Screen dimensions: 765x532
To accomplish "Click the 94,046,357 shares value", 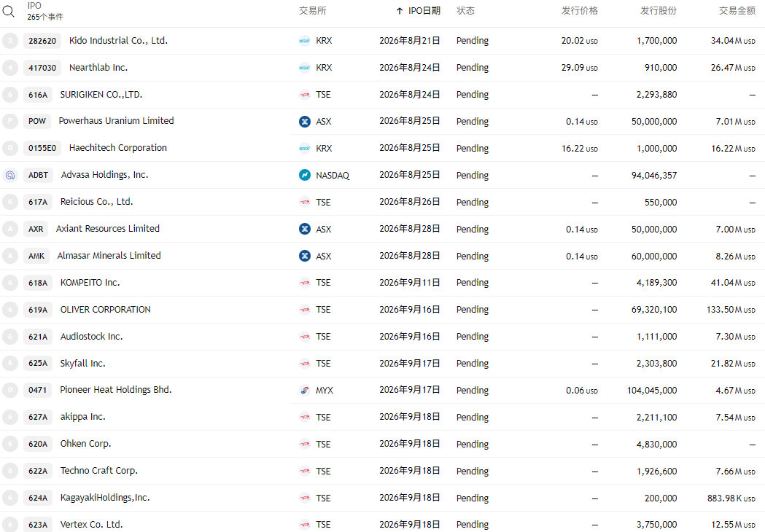I will [x=654, y=175].
